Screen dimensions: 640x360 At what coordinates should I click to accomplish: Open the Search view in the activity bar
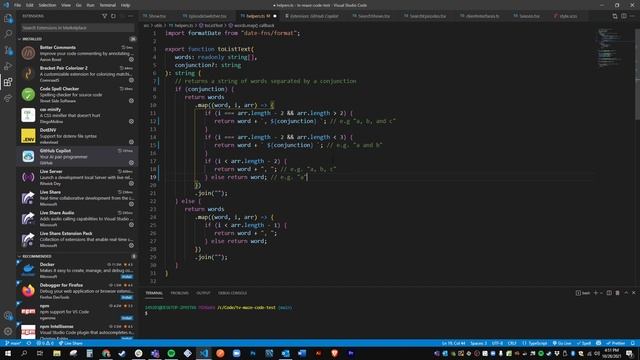pyautogui.click(x=8, y=34)
